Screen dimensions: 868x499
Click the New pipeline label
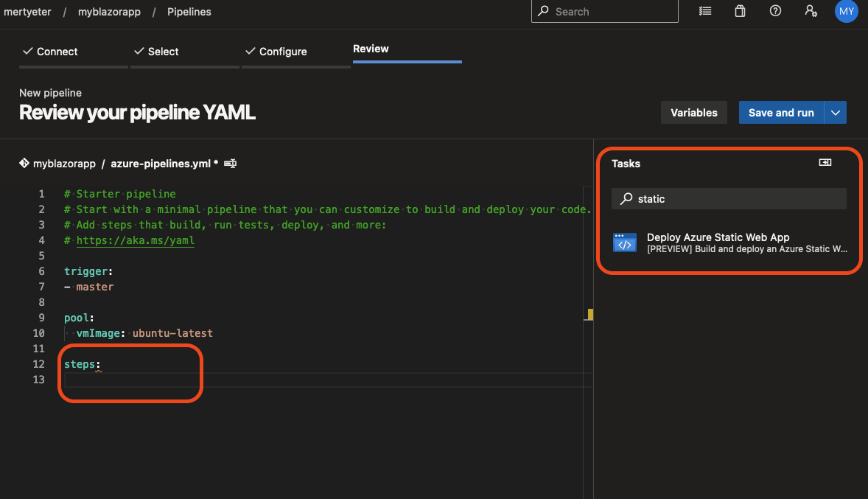(50, 93)
